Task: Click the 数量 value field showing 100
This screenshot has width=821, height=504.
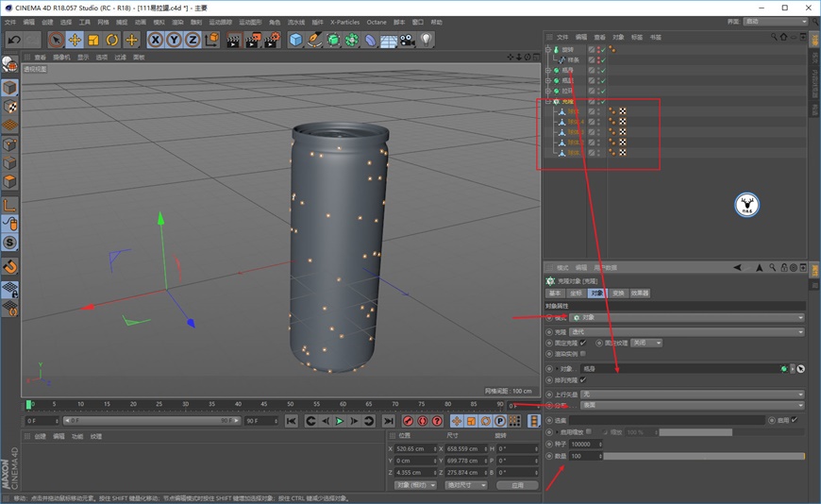Action: tap(585, 456)
